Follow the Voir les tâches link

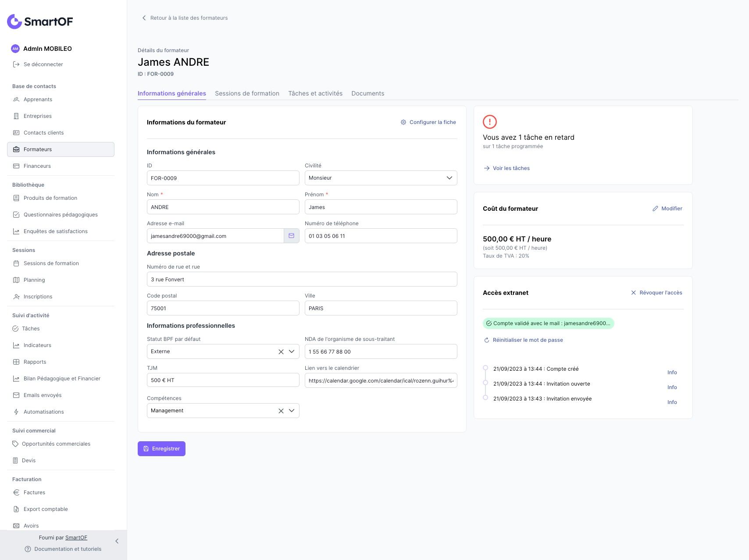(511, 168)
